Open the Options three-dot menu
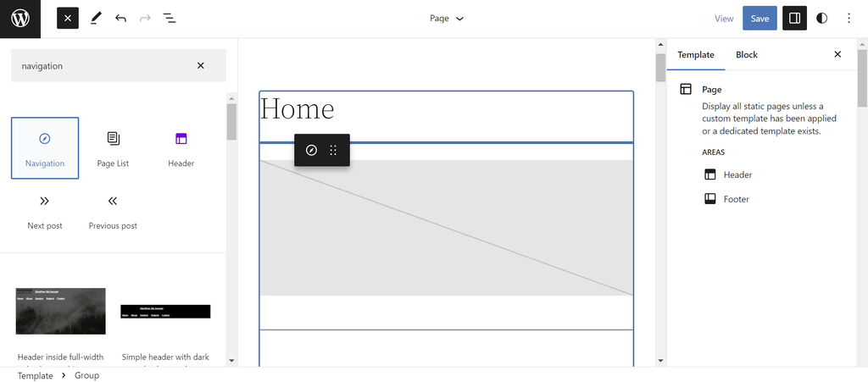The width and height of the screenshot is (868, 382). (849, 19)
